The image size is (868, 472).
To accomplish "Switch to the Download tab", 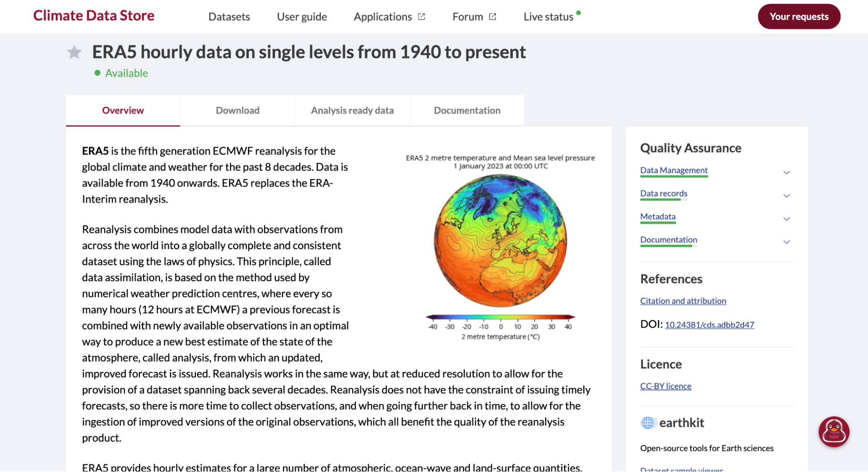I will [x=238, y=111].
